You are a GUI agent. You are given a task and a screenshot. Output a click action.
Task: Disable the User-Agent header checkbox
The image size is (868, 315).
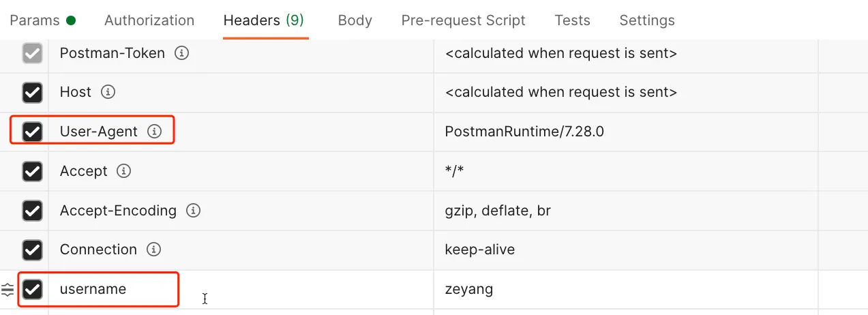point(32,132)
